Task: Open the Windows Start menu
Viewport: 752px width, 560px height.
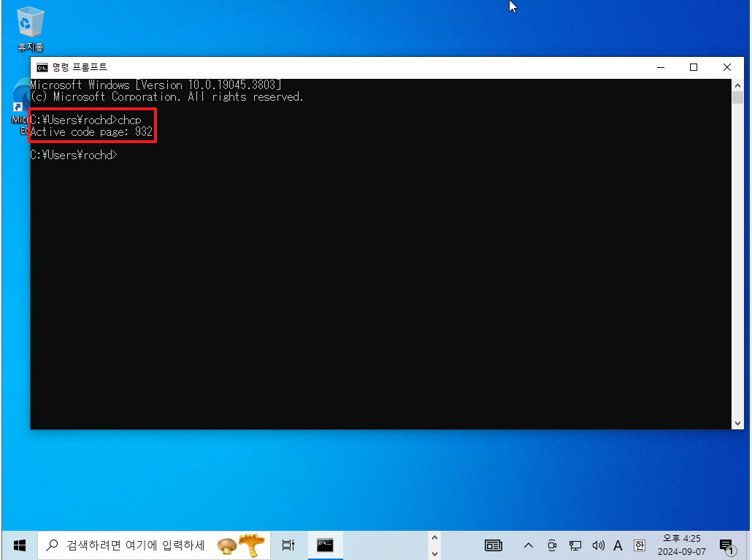Action: point(20,545)
